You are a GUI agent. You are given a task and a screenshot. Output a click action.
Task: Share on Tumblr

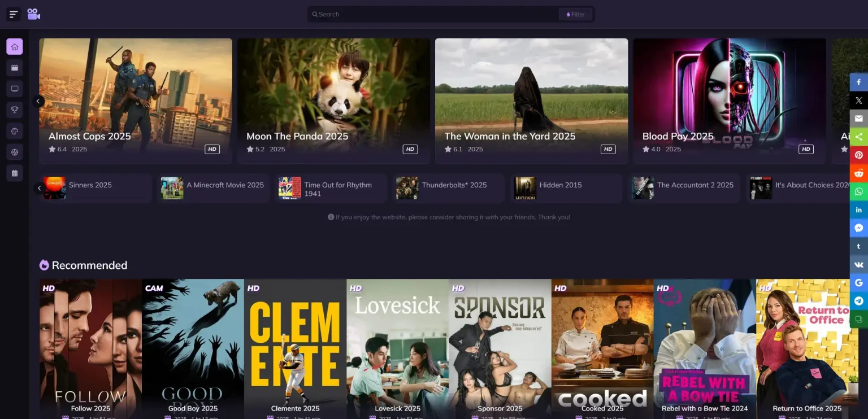(x=859, y=246)
